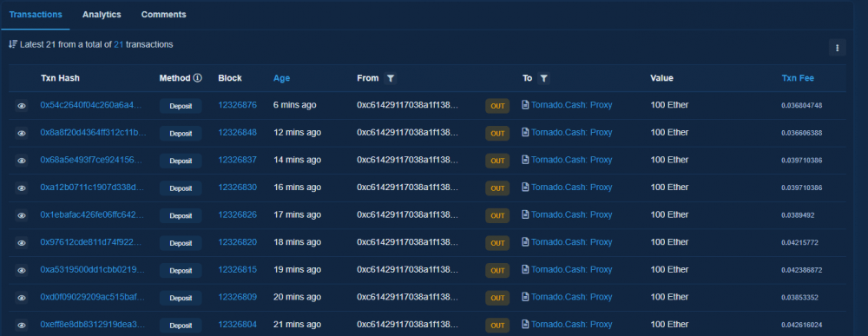Open transaction hash 0xa12b0711c1907d338d
868x336 pixels.
(x=93, y=187)
